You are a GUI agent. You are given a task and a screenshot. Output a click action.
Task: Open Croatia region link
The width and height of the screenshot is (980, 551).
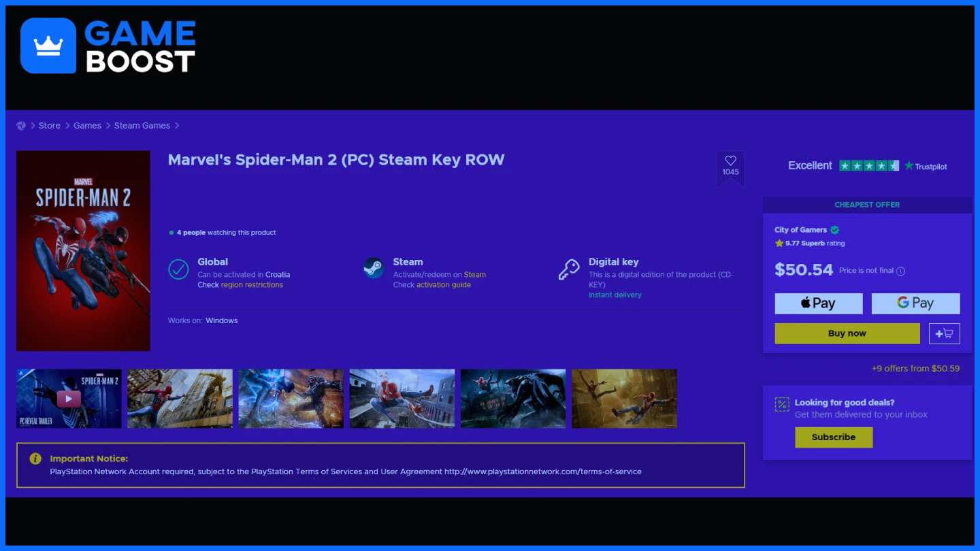(x=278, y=275)
